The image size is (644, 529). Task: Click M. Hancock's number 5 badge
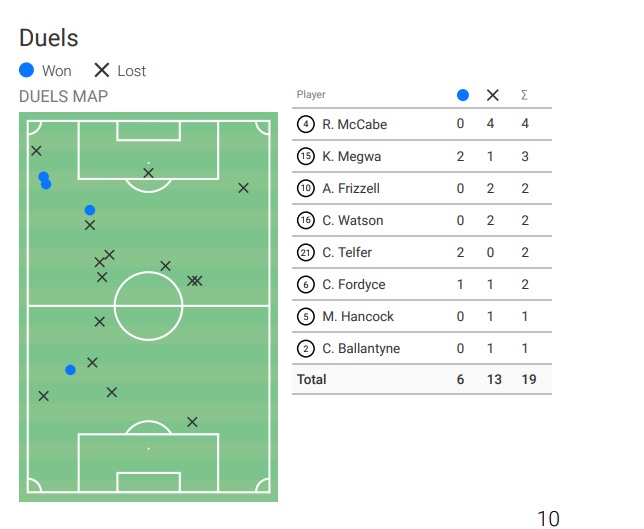pos(306,317)
